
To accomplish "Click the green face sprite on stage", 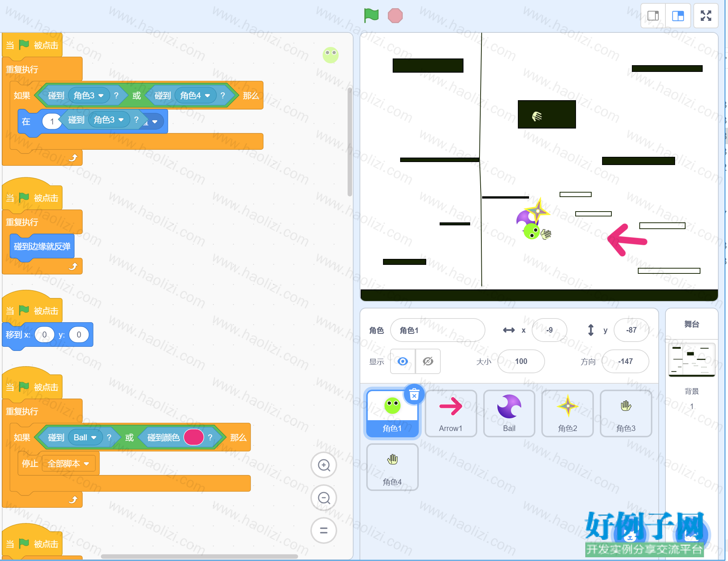I will [x=532, y=231].
